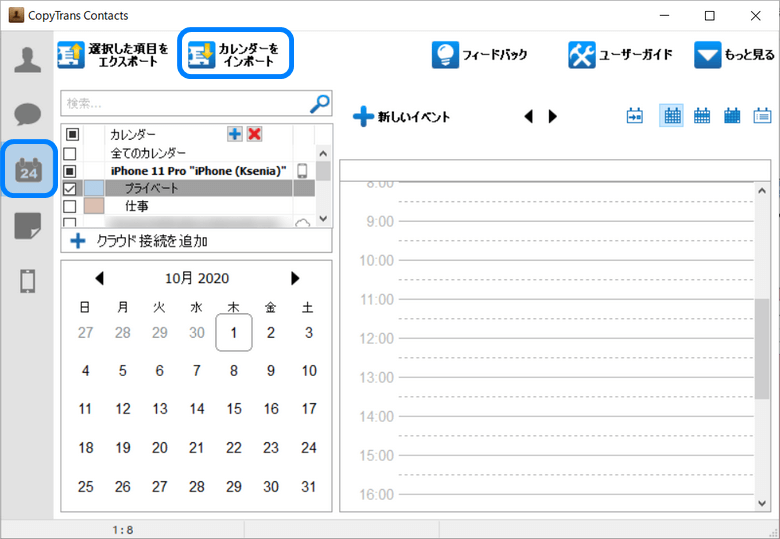
Task: Open the Device sidebar section
Action: click(27, 281)
